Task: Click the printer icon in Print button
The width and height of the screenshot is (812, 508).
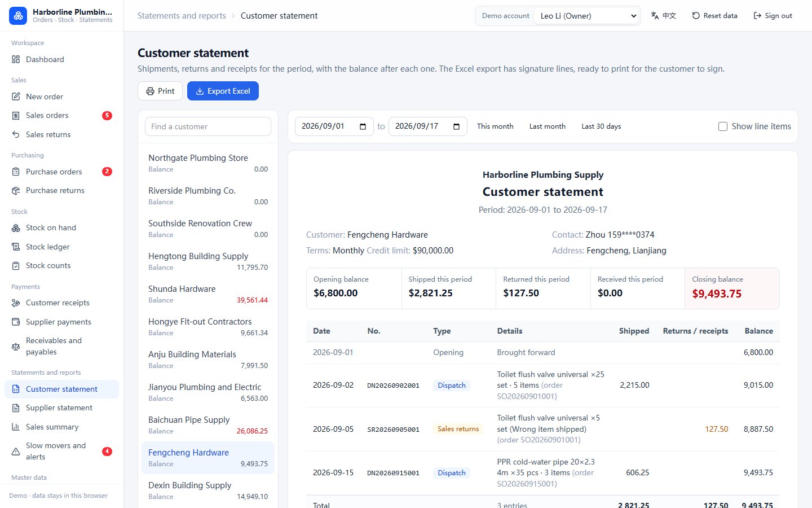Action: click(x=150, y=91)
